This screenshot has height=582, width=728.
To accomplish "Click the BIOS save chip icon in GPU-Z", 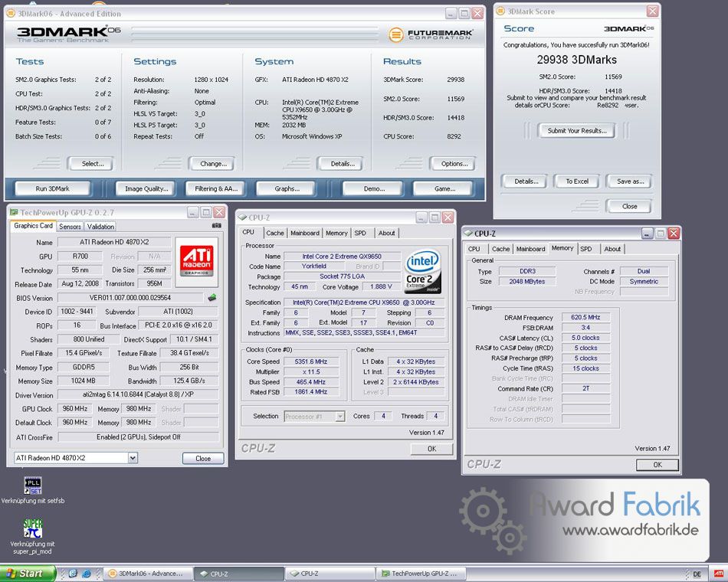I will (x=212, y=297).
